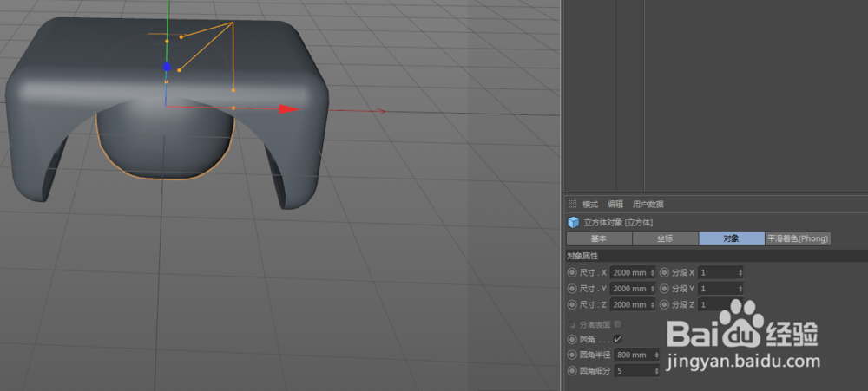Open the 编辑 menu in attribute manager
This screenshot has height=391, width=868.
coord(615,204)
